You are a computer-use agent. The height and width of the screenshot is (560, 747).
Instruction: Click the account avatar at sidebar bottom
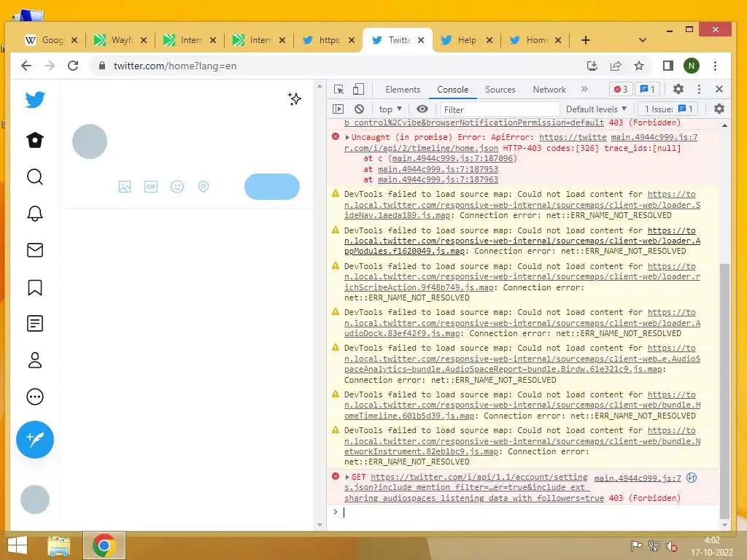tap(35, 499)
